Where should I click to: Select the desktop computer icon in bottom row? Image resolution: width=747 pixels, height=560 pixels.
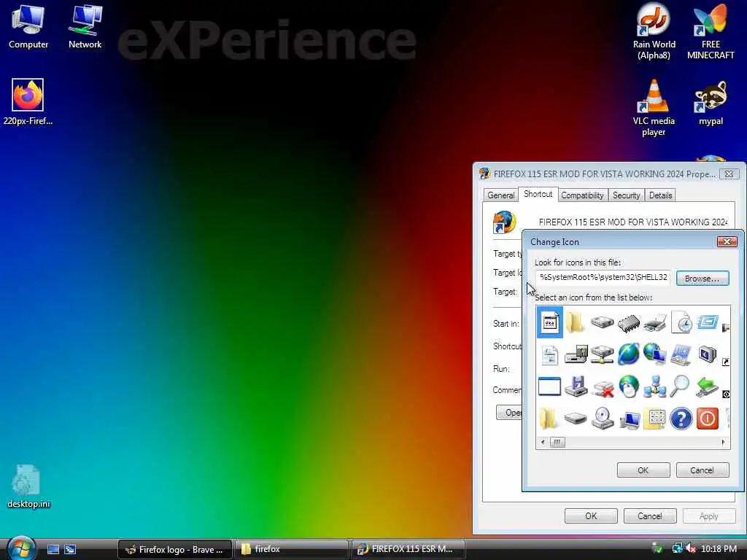coord(630,420)
